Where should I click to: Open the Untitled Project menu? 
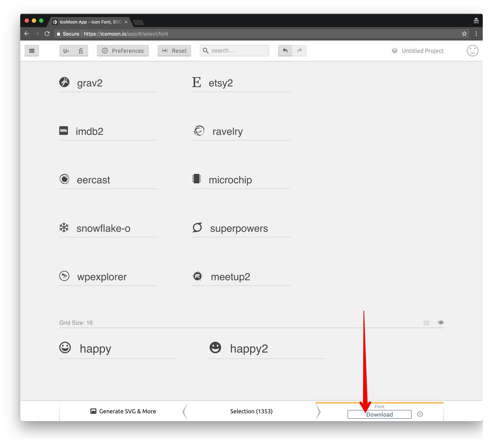coord(418,51)
